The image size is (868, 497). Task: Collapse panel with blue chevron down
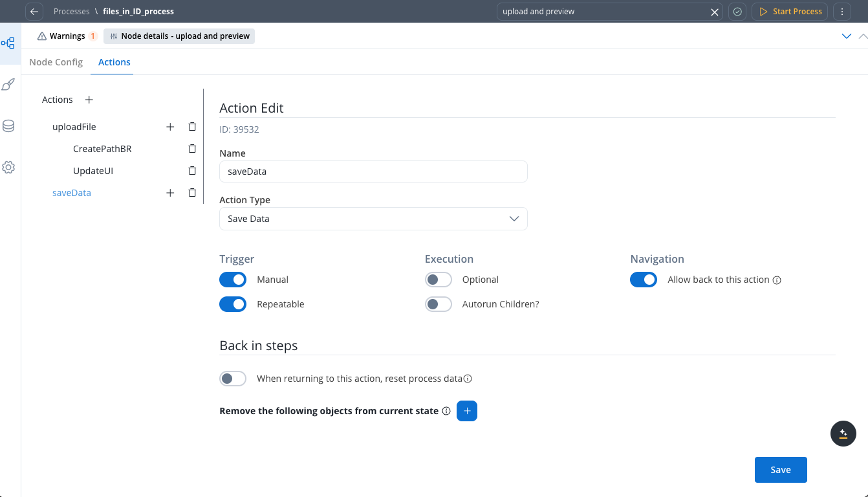(x=846, y=36)
